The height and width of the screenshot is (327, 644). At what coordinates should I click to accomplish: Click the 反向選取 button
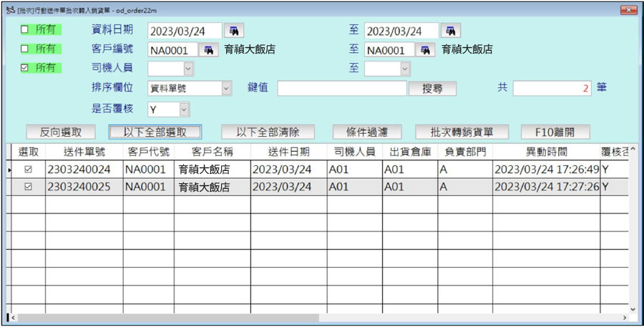coord(61,132)
